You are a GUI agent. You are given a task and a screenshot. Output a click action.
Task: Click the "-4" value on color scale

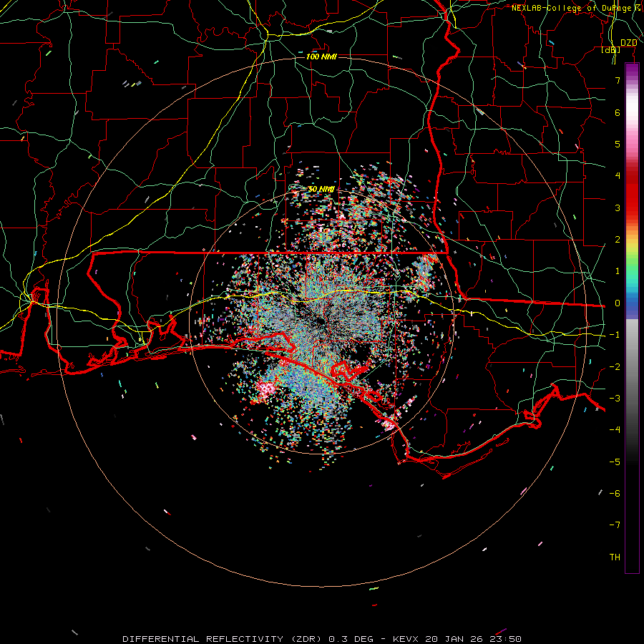pyautogui.click(x=615, y=430)
